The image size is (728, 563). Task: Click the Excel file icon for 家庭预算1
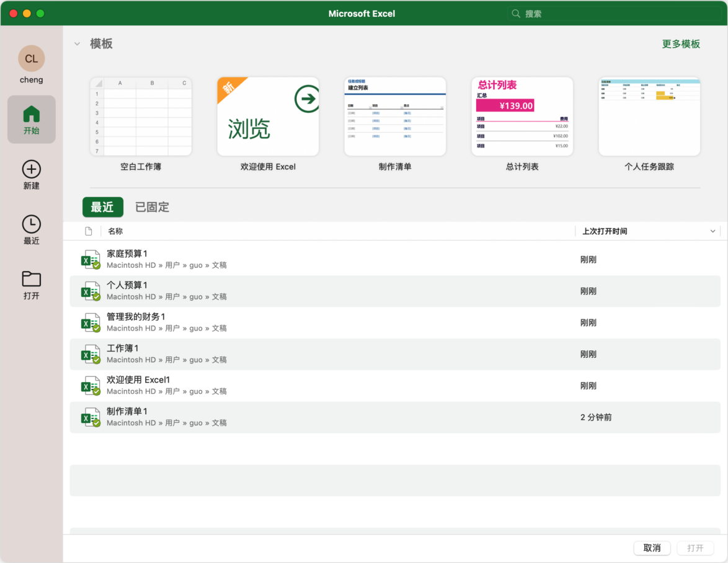[91, 259]
